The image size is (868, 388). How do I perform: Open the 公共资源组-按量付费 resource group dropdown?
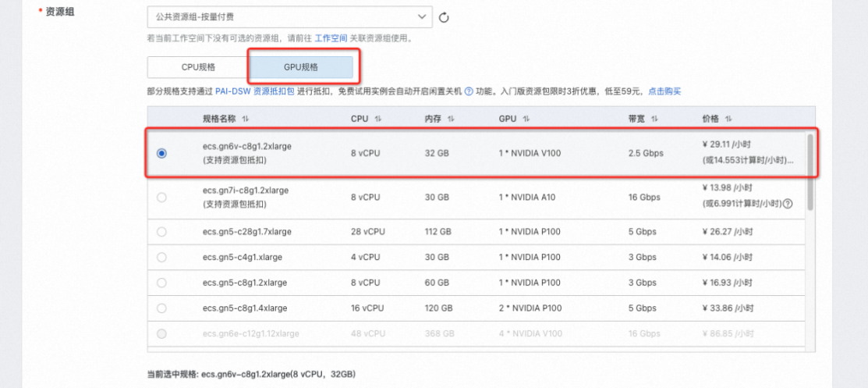[289, 17]
